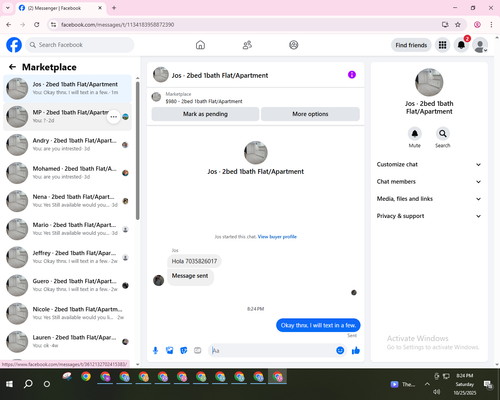
Task: Click the Okay thnx sent message bubble
Action: pyautogui.click(x=318, y=325)
